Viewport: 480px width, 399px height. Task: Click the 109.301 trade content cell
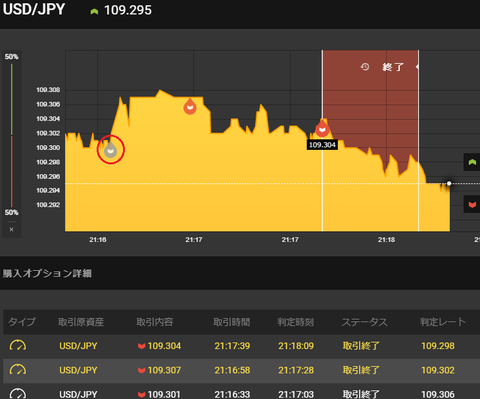159,394
